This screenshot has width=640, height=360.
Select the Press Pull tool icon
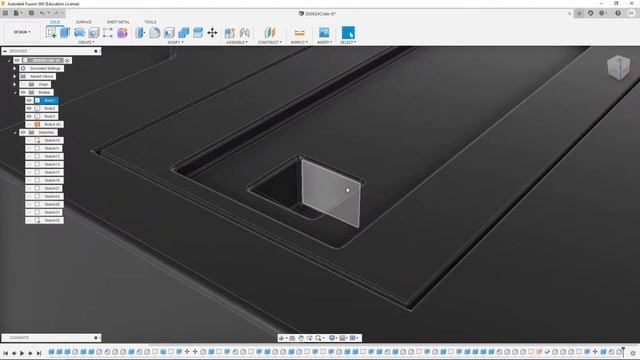tap(140, 33)
